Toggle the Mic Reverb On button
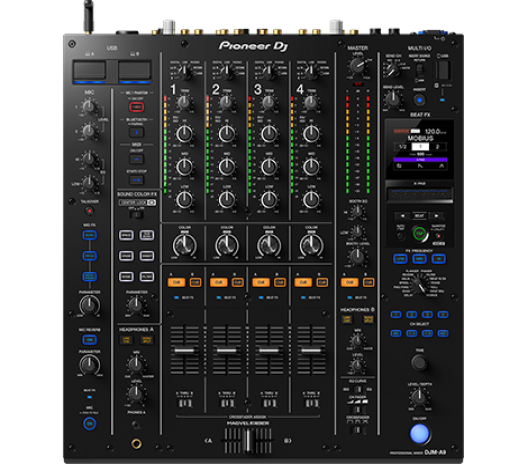Screen dimensions: 528x464 (90, 340)
